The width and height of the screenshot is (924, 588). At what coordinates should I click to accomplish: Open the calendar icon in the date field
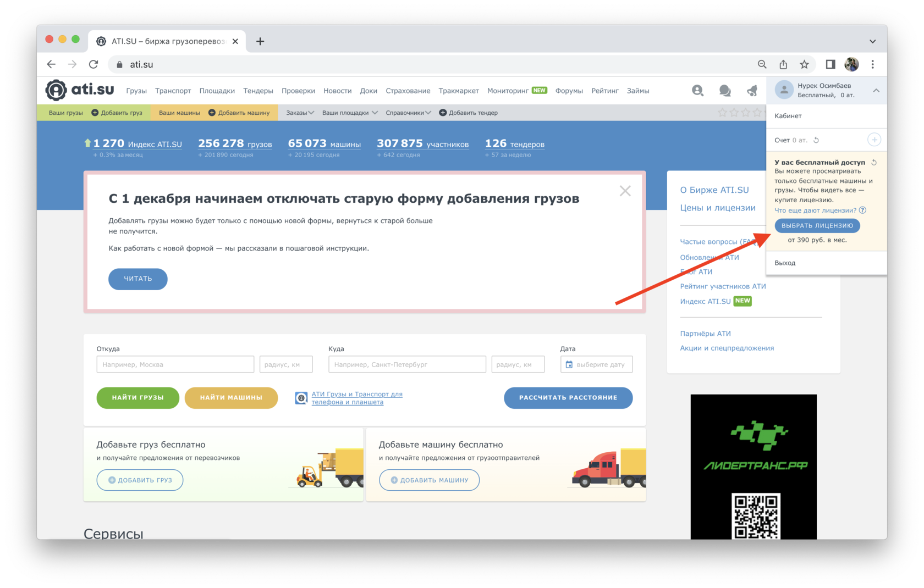click(x=569, y=364)
